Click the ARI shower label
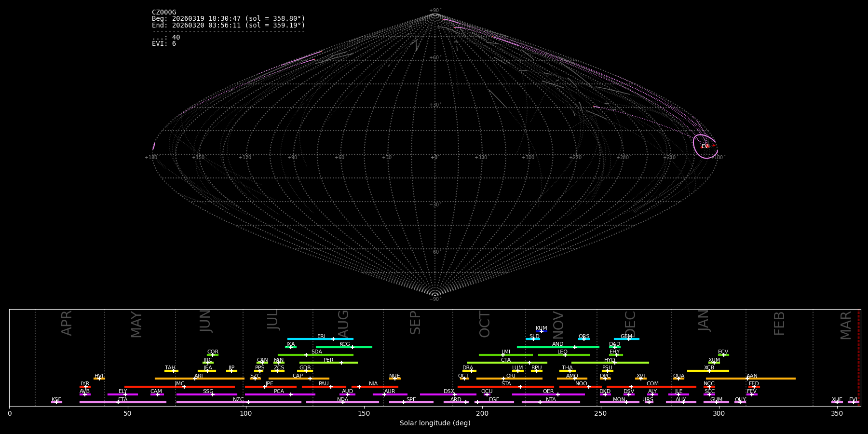 click(x=199, y=376)
